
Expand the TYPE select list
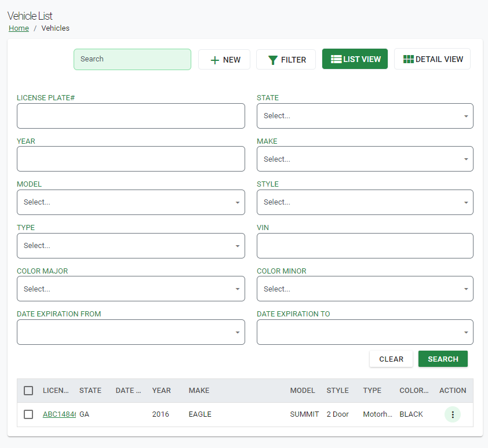pos(131,245)
